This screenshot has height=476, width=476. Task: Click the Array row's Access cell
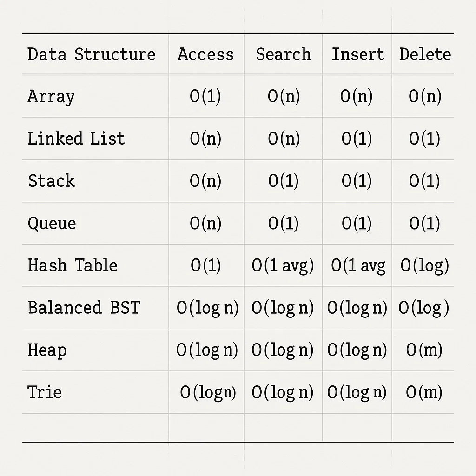point(205,97)
